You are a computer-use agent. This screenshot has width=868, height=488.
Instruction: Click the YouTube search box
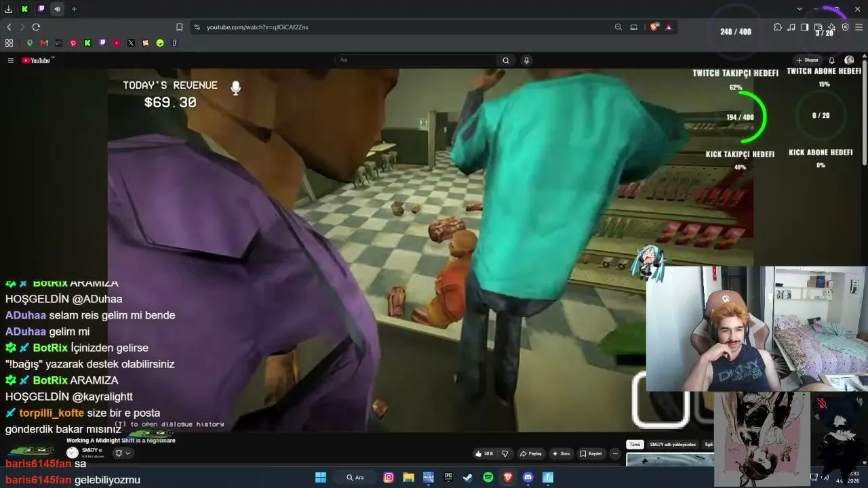point(416,60)
